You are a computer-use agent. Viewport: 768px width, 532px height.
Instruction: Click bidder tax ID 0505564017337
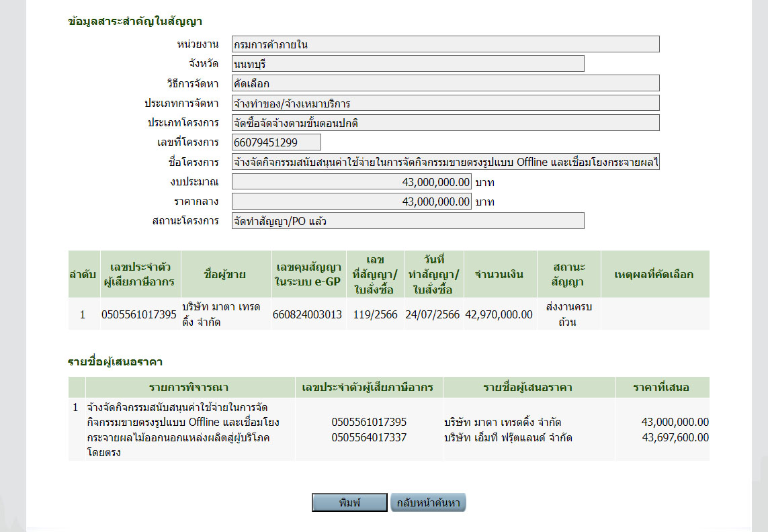(x=369, y=438)
